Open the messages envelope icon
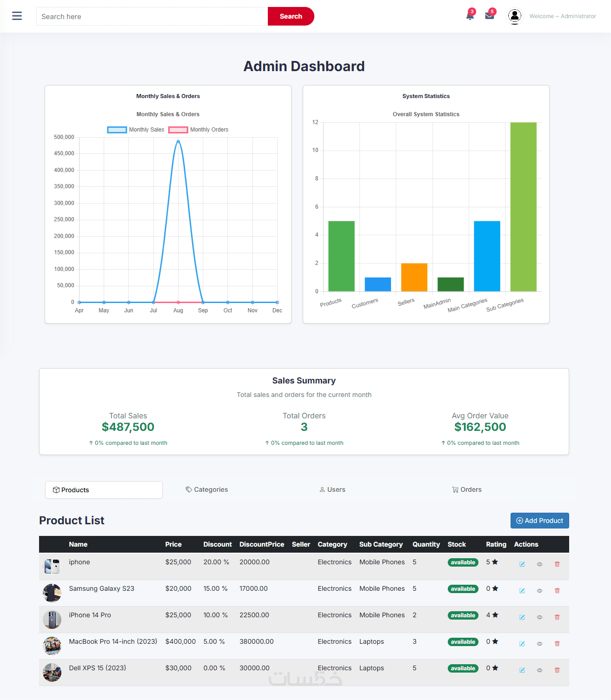The image size is (611, 700). (x=490, y=16)
